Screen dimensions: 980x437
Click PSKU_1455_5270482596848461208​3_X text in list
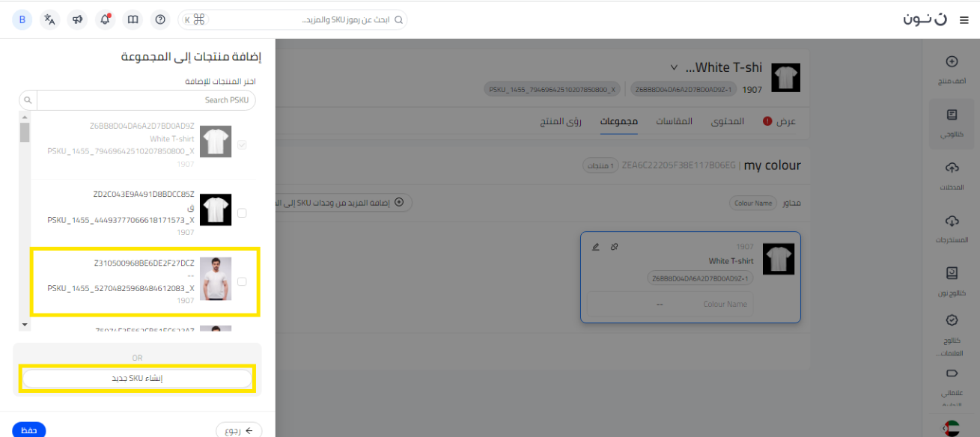click(121, 288)
